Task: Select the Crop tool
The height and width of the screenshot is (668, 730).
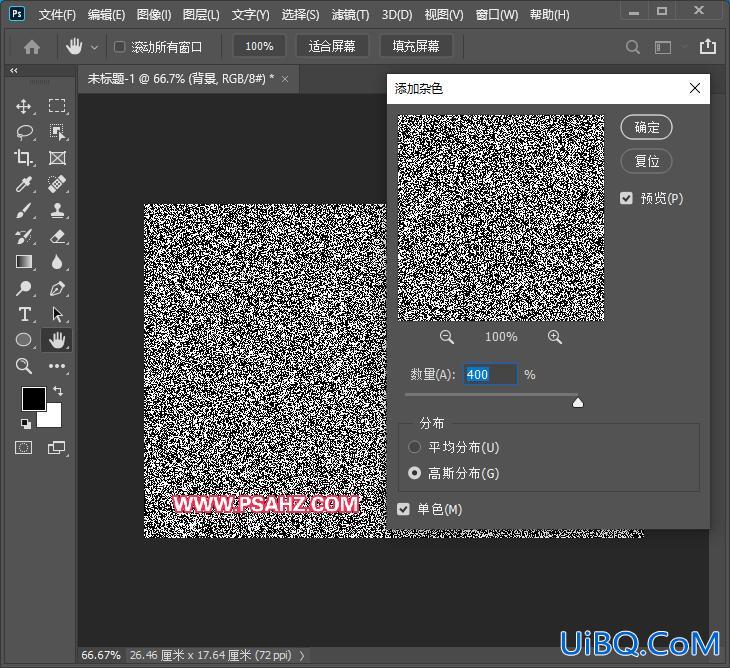Action: (23, 158)
